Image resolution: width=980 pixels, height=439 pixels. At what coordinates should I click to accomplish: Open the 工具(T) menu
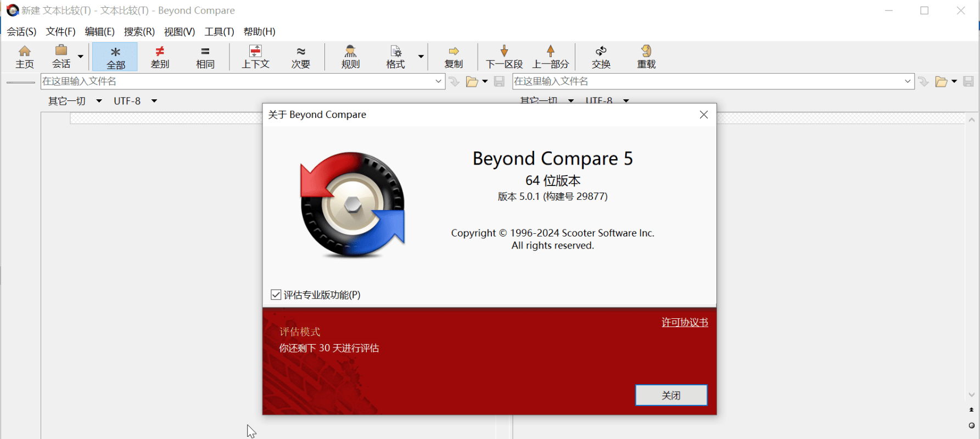tap(219, 32)
